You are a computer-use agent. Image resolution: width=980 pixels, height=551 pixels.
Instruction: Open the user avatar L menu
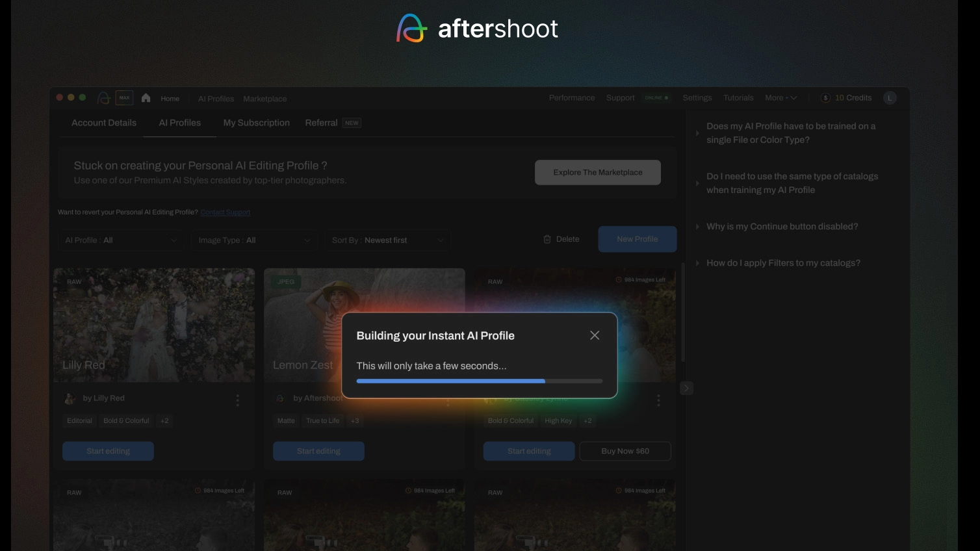pos(890,98)
